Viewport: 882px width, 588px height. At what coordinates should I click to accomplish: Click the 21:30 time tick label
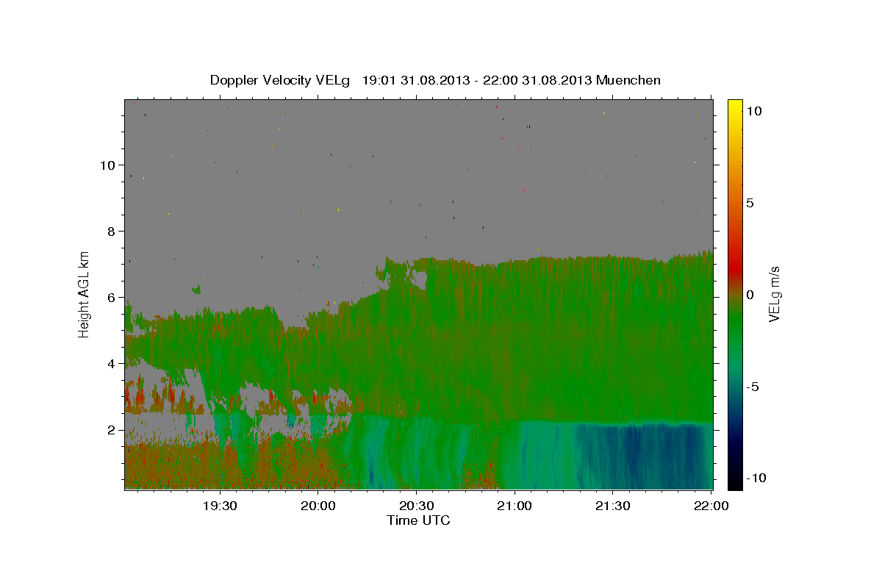[612, 506]
